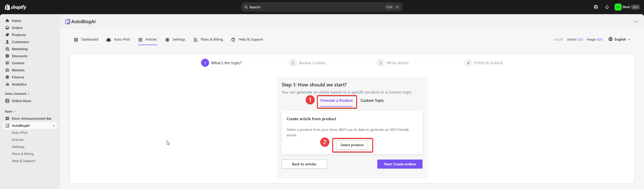The image size is (644, 189).
Task: Click the AutoBlogAI logo in the header
Action: click(x=67, y=22)
